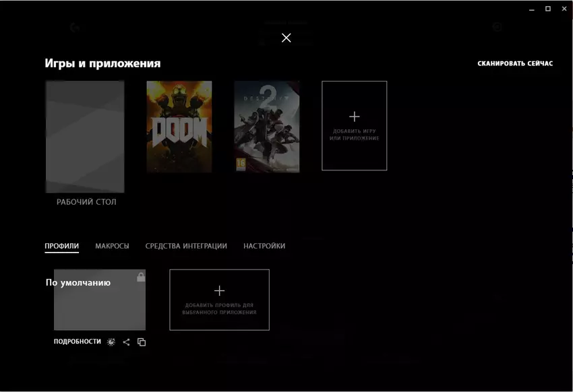Click СКАНИРОВАТЬ СЕЙЧАС to scan for games
573x392 pixels.
click(515, 63)
